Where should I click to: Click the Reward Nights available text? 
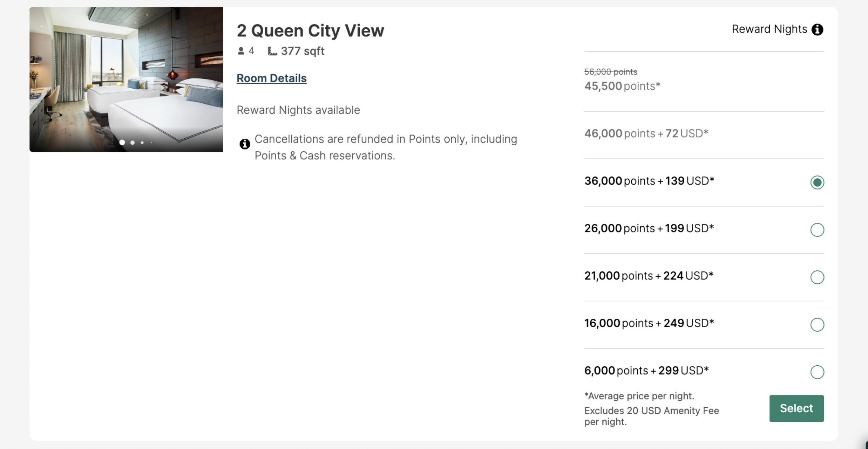(x=298, y=110)
